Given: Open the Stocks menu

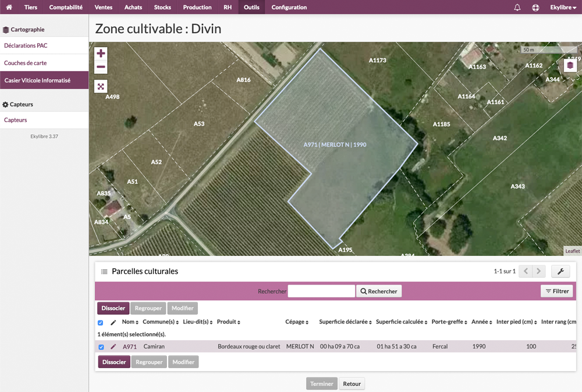Looking at the screenshot, I should coord(162,7).
